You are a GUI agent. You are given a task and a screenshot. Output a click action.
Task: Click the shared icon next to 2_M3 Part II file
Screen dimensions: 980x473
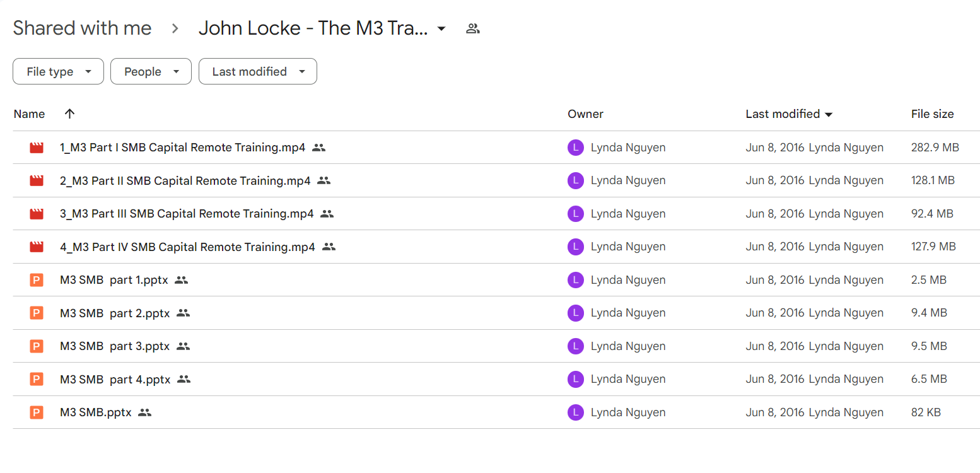click(x=324, y=180)
